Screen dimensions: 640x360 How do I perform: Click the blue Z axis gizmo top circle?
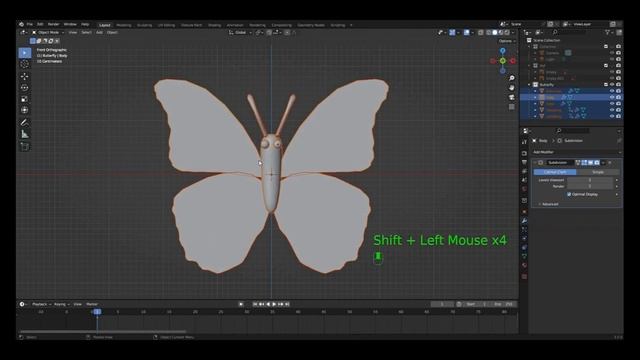tap(503, 51)
